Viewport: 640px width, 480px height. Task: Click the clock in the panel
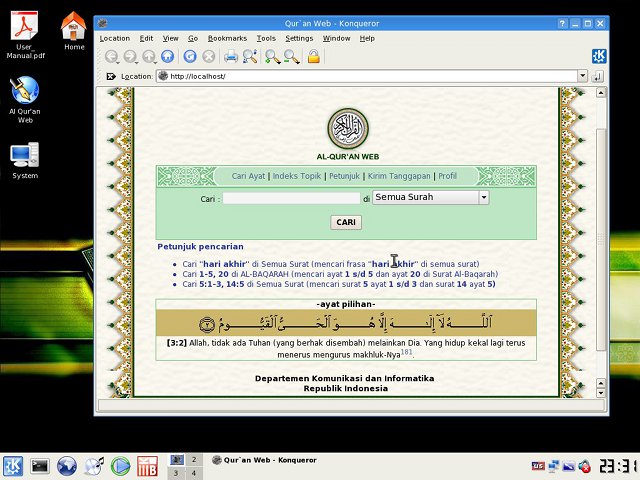point(618,466)
